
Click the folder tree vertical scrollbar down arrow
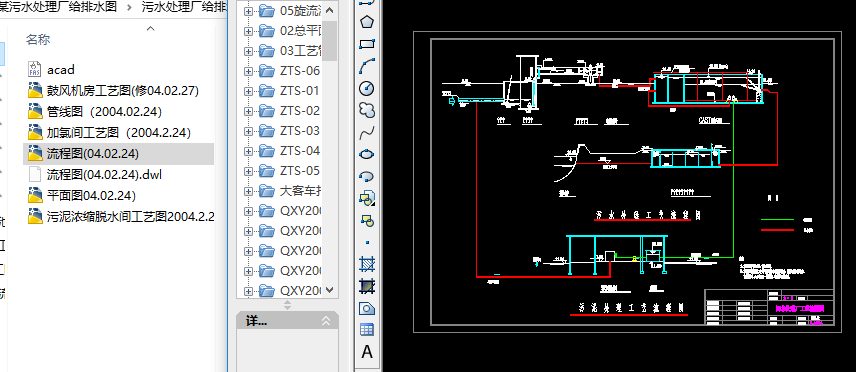[329, 290]
